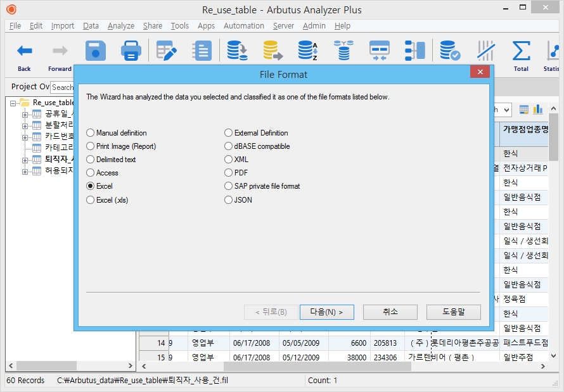Select the 카테고리 table in project tree
The image size is (564, 392).
59,148
